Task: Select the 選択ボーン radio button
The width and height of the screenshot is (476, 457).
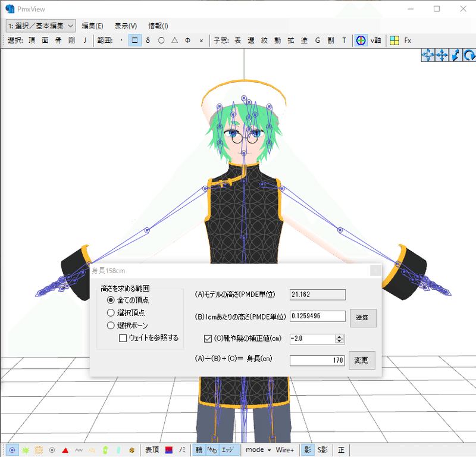Action: coord(111,325)
